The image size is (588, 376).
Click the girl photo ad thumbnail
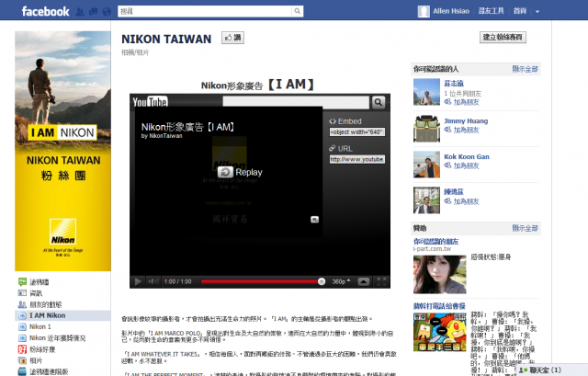coord(440,274)
